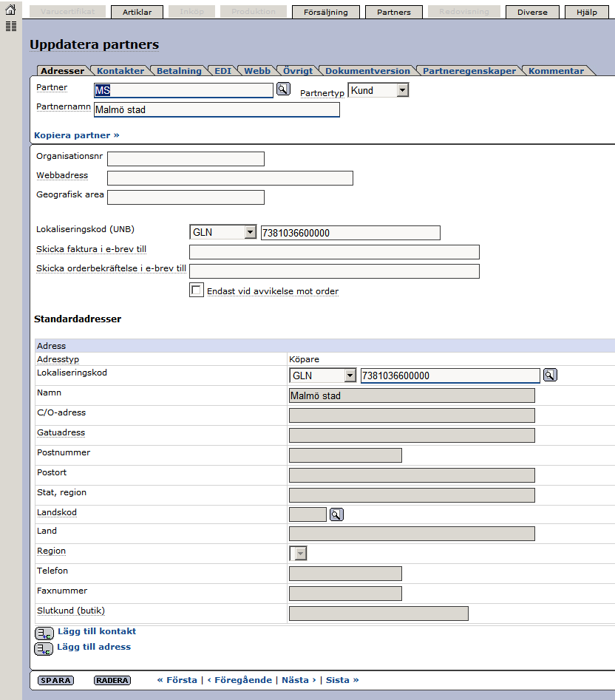Look up GLN code via Lokaliseringskod magnifier
Viewport: 615px width, 700px height.
(550, 375)
